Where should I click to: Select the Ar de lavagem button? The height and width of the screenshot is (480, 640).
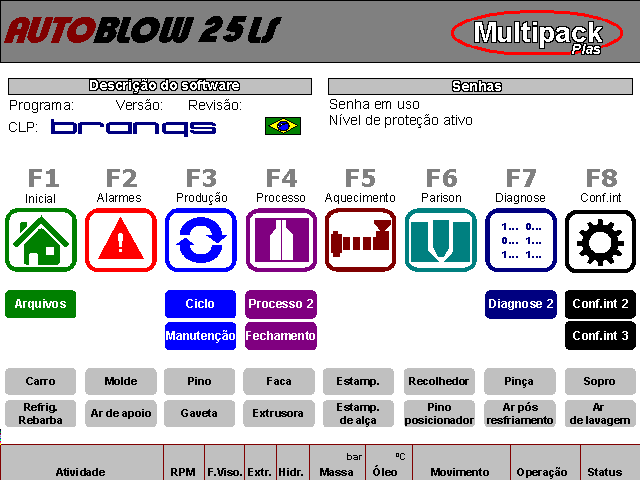[x=600, y=413]
